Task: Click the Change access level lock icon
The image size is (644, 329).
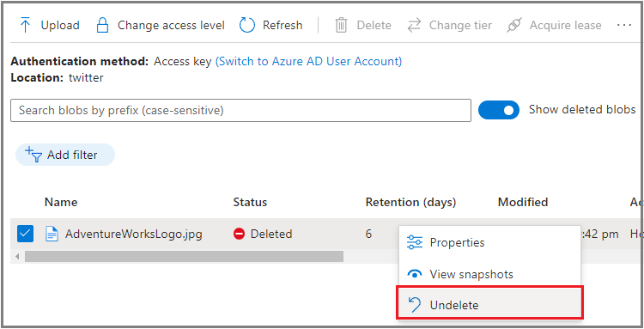Action: [x=102, y=26]
